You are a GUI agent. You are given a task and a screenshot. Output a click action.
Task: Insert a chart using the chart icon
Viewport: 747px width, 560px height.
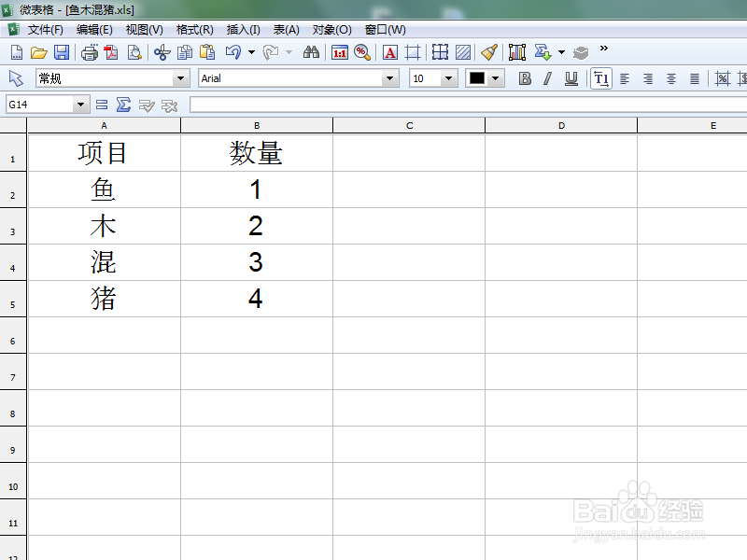pyautogui.click(x=517, y=52)
